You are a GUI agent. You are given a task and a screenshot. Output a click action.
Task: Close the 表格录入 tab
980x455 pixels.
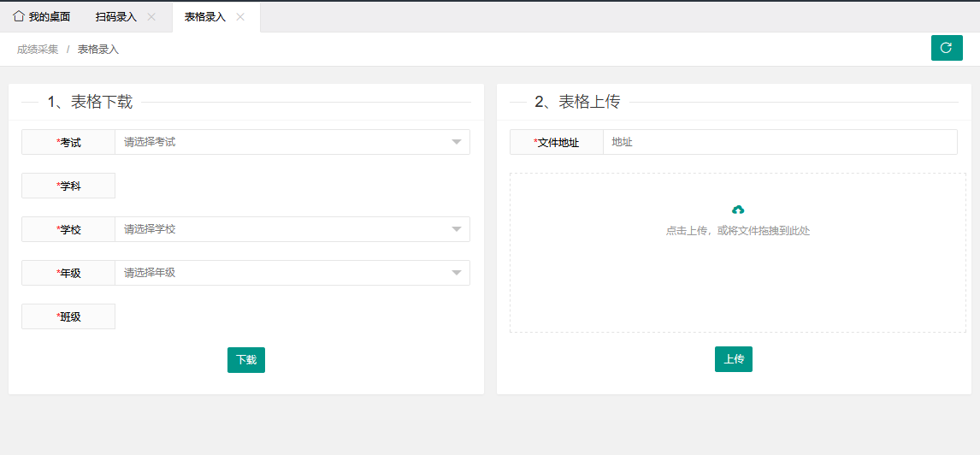(240, 17)
